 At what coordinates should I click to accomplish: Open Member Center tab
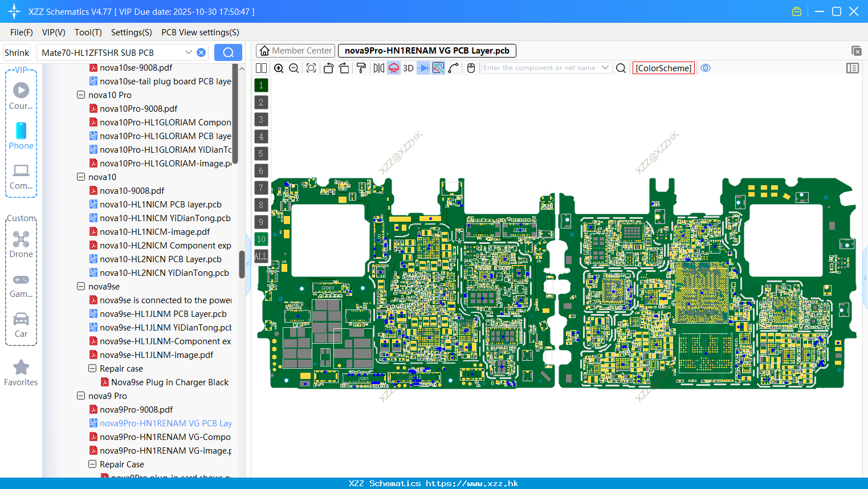(x=295, y=51)
